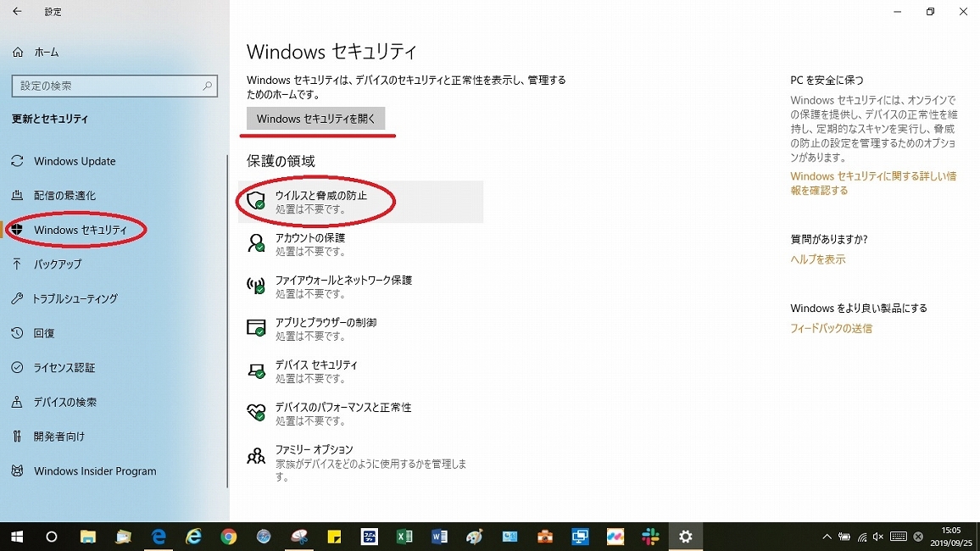
Task: Open Word from the taskbar
Action: [x=439, y=537]
